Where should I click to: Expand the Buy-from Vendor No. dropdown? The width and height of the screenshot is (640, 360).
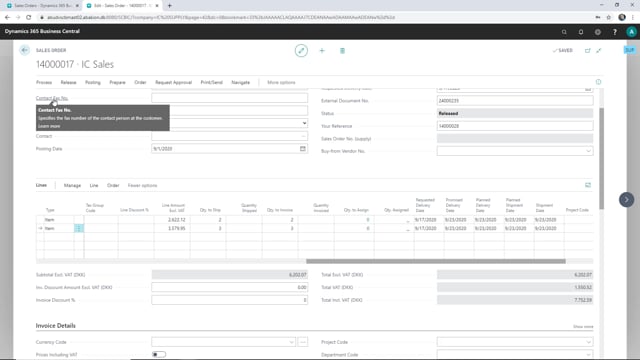click(588, 151)
